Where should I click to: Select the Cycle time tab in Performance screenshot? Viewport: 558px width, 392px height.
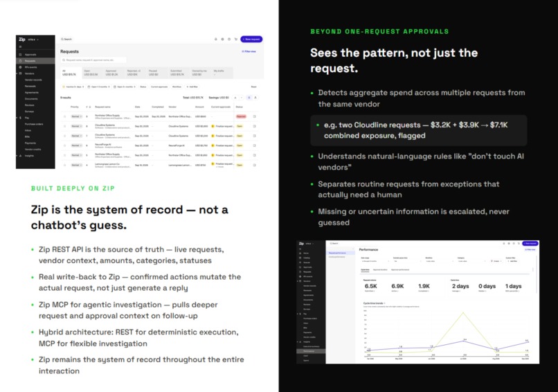point(365,270)
